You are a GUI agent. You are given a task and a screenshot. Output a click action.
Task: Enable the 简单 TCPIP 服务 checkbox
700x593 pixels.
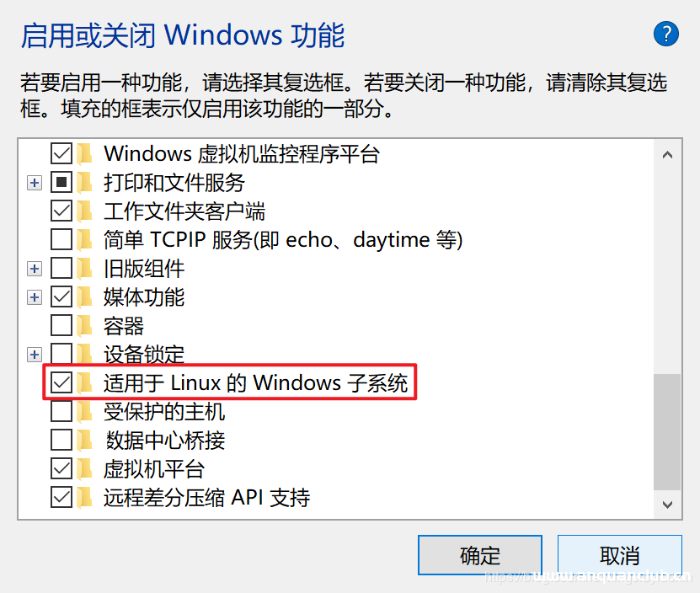coord(61,239)
